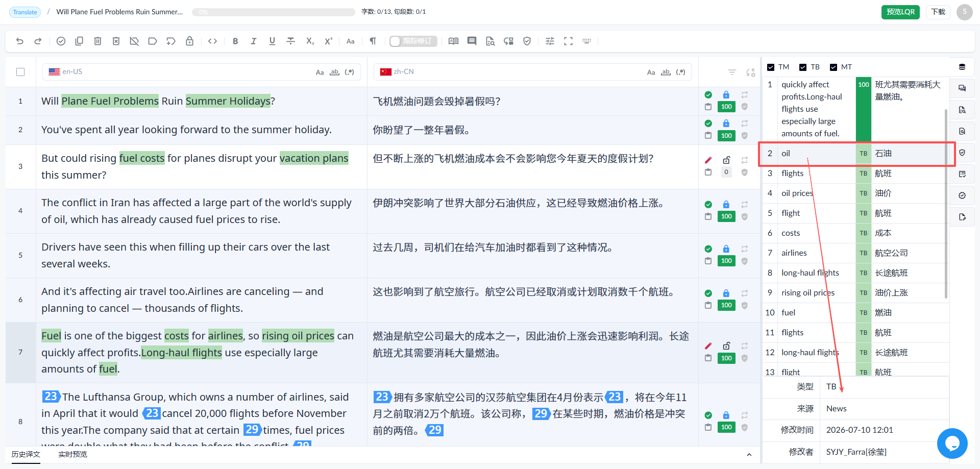Show paragraph marks with pilcrow icon
980x469 pixels.
[x=373, y=41]
